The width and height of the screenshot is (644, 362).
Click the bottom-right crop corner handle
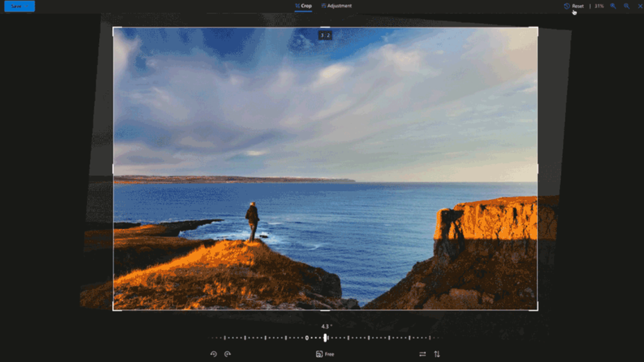[537, 309]
